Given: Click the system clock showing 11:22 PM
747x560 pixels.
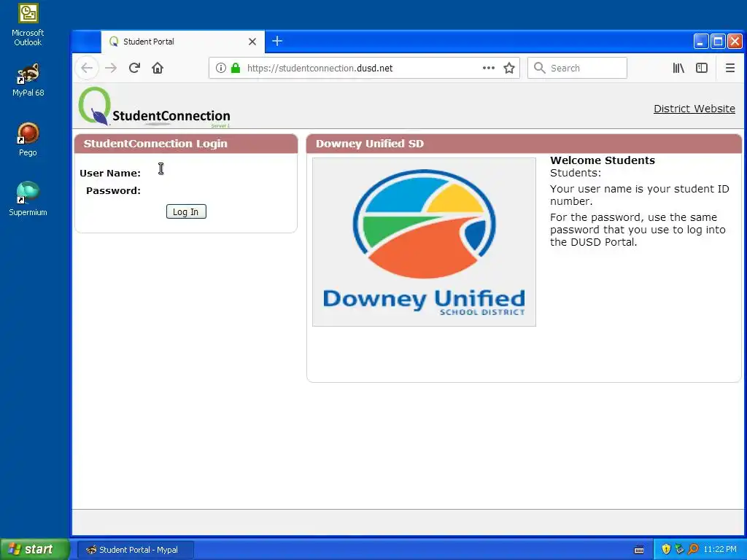Looking at the screenshot, I should point(720,550).
